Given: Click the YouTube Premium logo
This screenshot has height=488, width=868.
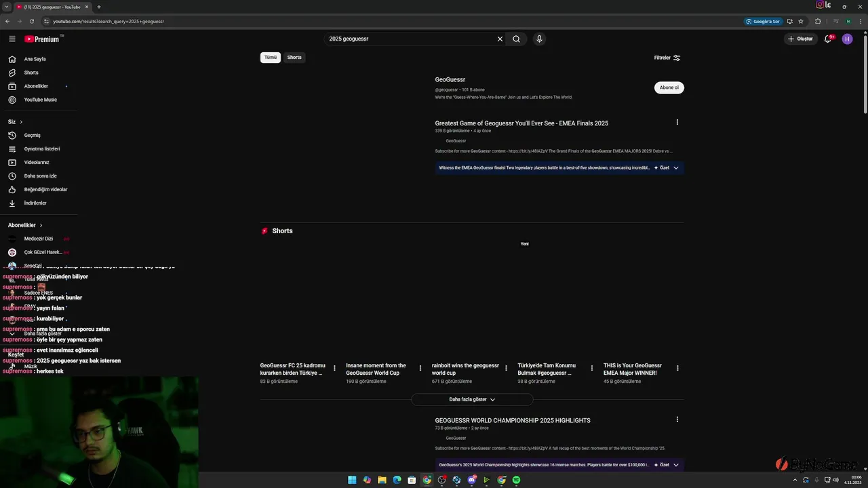Looking at the screenshot, I should [x=42, y=39].
